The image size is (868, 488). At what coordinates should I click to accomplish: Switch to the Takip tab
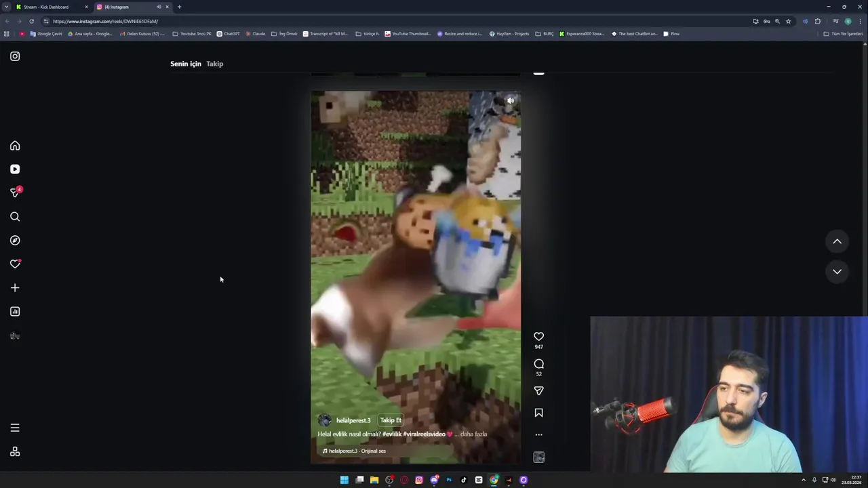(x=214, y=64)
